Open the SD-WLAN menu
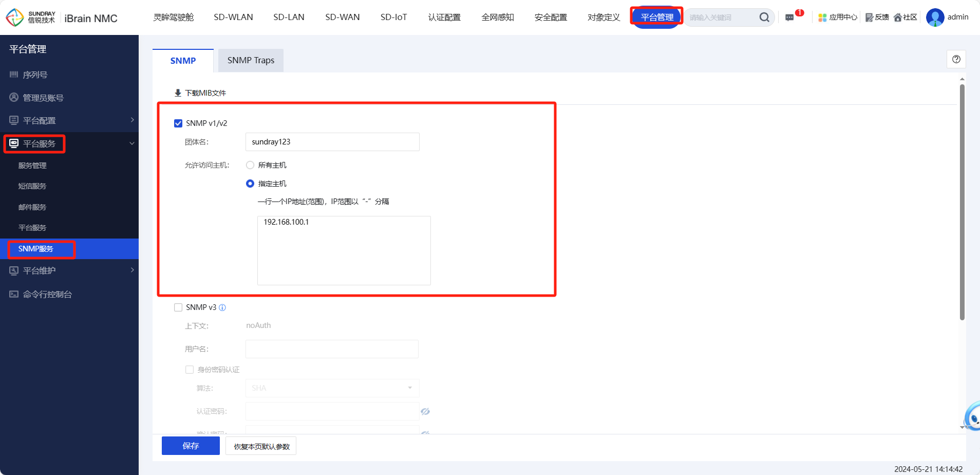Screen dimensions: 980x475 [x=233, y=17]
